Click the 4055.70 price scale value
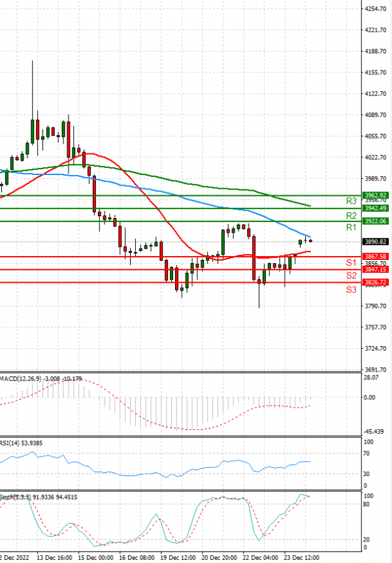This screenshot has height=563, width=392. (375, 136)
